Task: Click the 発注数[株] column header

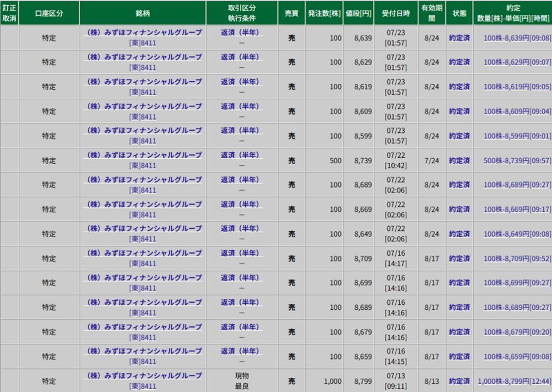Action: point(324,13)
